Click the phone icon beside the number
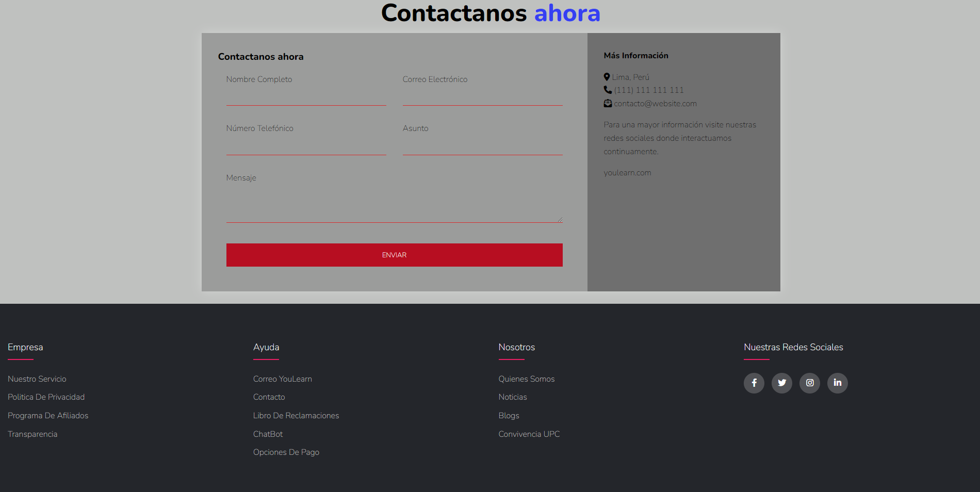980x492 pixels. click(608, 90)
